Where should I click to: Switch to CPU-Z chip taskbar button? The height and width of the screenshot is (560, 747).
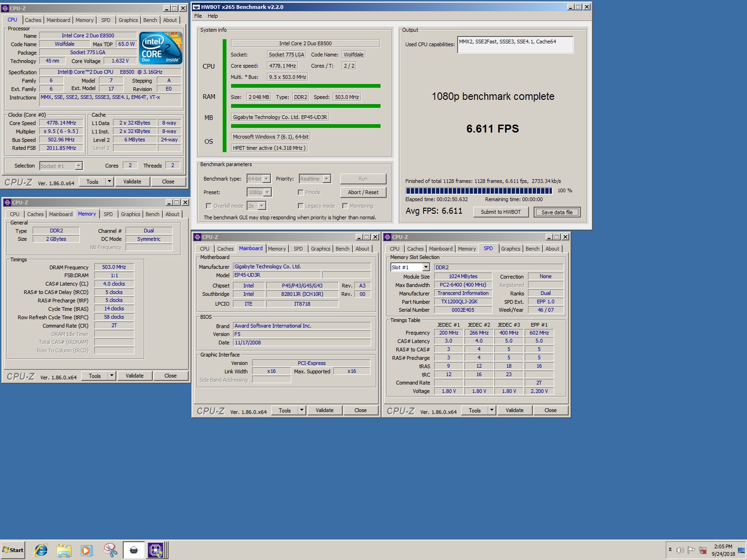click(155, 551)
